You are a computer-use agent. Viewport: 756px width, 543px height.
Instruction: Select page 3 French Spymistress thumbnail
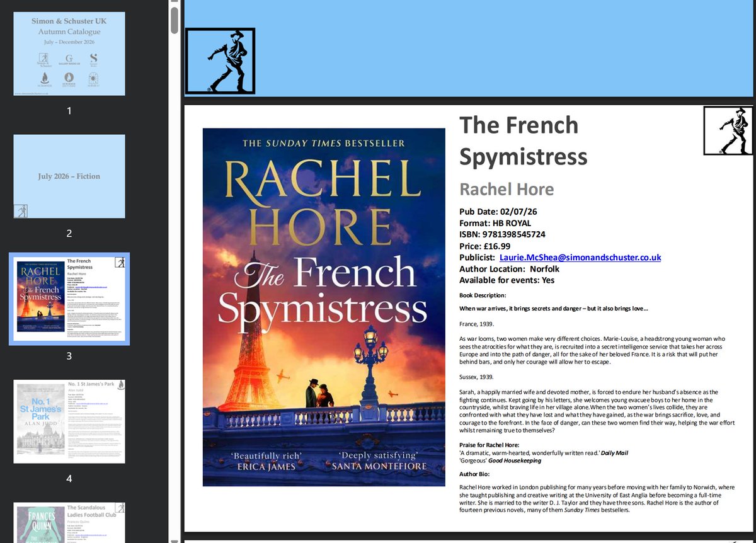69,299
